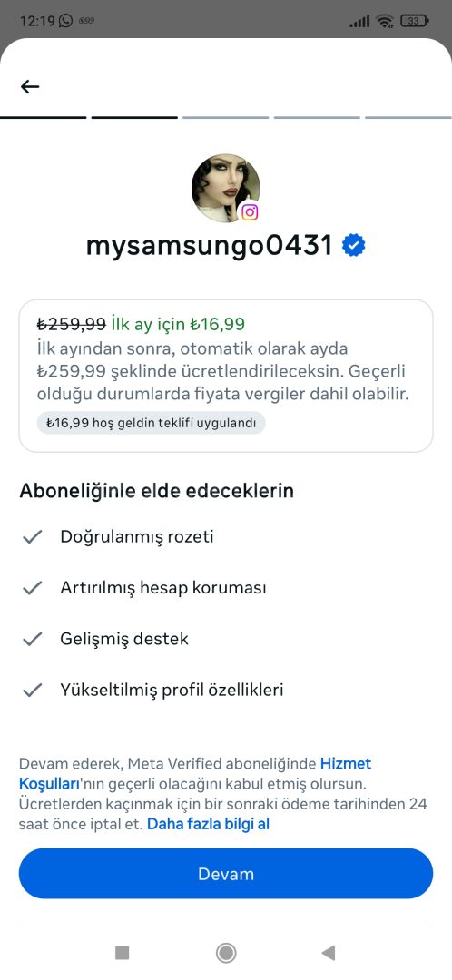Open the Daha fazla bilgi al link
This screenshot has width=452, height=980.
pos(208,824)
